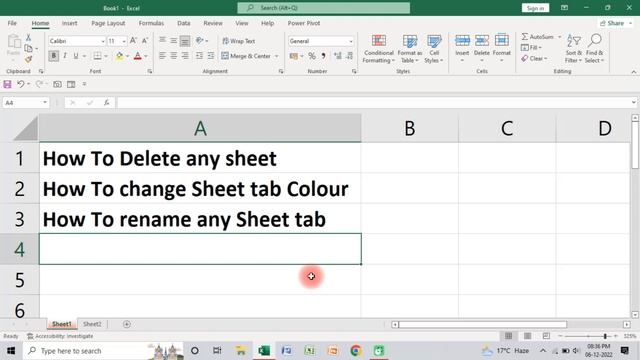This screenshot has width=640, height=360.
Task: Increase font size with larger A icon
Action: [x=133, y=41]
